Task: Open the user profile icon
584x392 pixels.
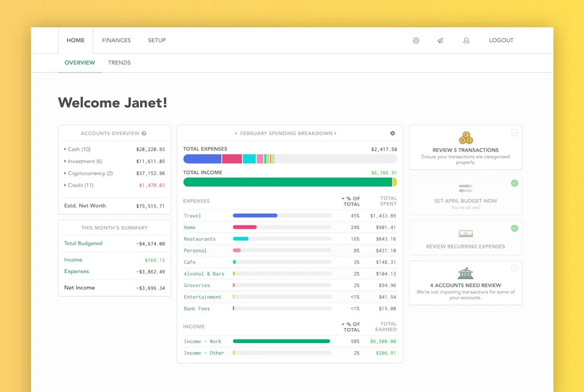Action: pyautogui.click(x=466, y=40)
